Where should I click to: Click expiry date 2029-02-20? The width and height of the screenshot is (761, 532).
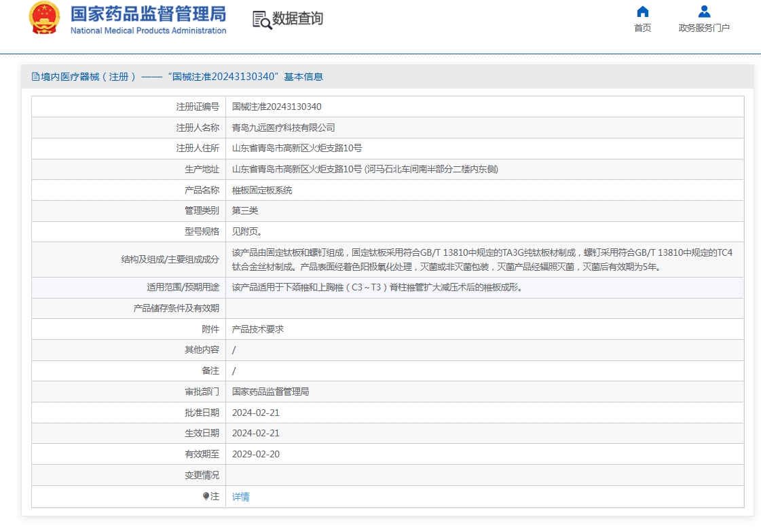click(x=256, y=454)
